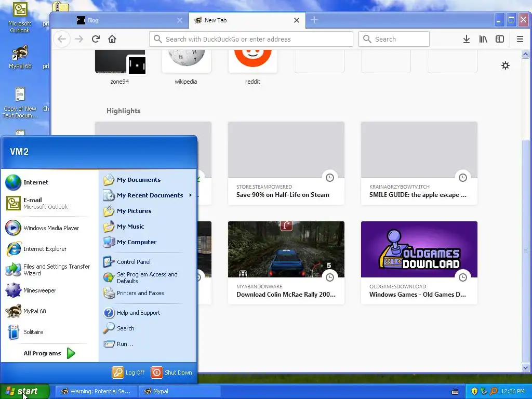Click the Windows start button
532x399 pixels.
(x=24, y=391)
